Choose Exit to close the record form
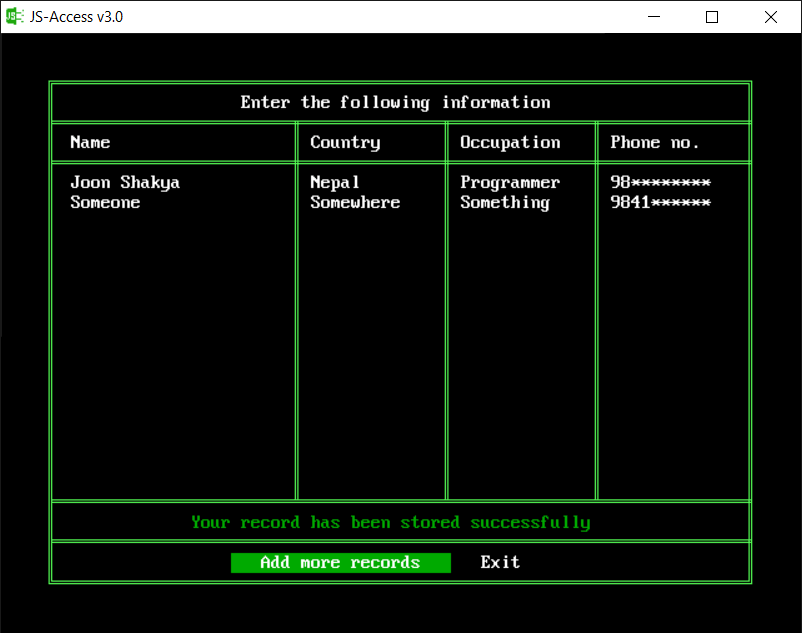The width and height of the screenshot is (802, 633). (x=499, y=562)
